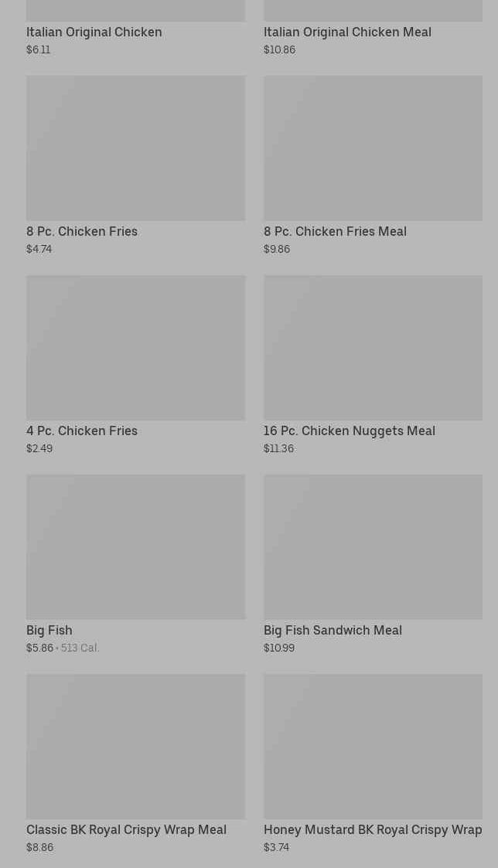This screenshot has height=868, width=498.
Task: Select the Classic BK Royal Crispy Wrap Meal image
Action: click(135, 746)
